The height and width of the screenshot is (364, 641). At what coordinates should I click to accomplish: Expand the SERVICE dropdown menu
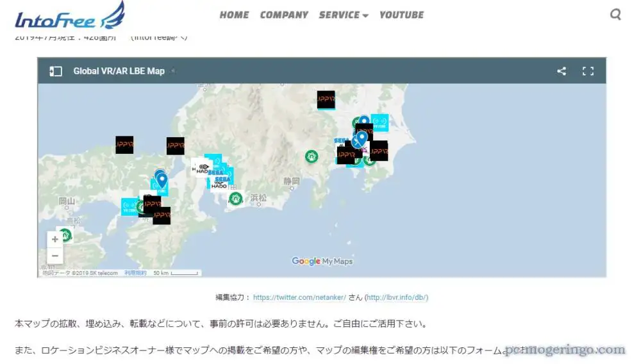[x=344, y=15]
